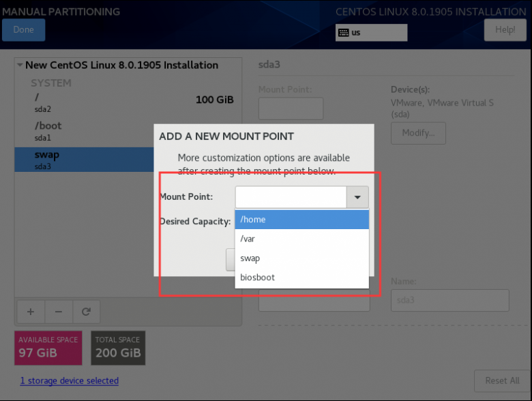Click the reload storage configuration icon
This screenshot has width=532, height=401.
86,312
